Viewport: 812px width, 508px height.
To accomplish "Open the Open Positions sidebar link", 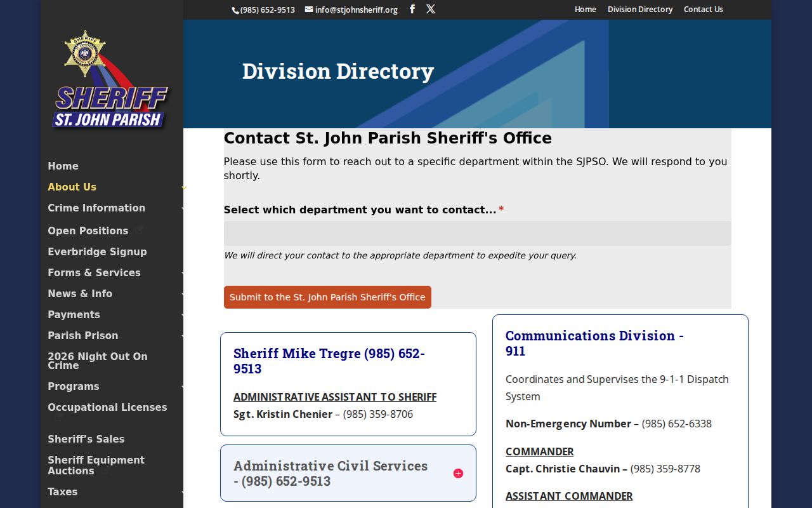I will pyautogui.click(x=88, y=231).
